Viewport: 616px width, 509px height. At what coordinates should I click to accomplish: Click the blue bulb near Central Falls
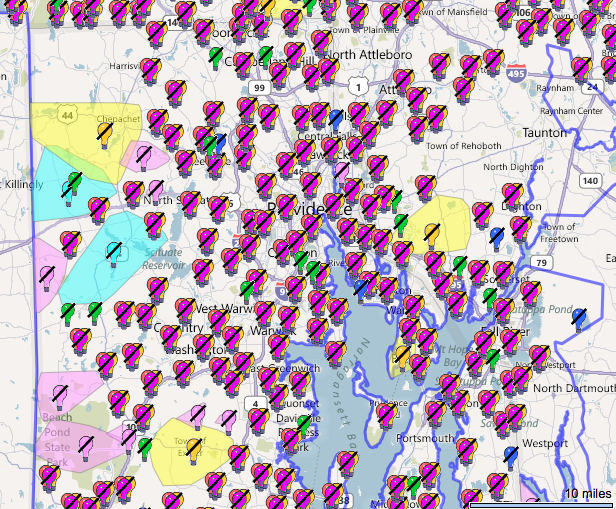tap(336, 121)
